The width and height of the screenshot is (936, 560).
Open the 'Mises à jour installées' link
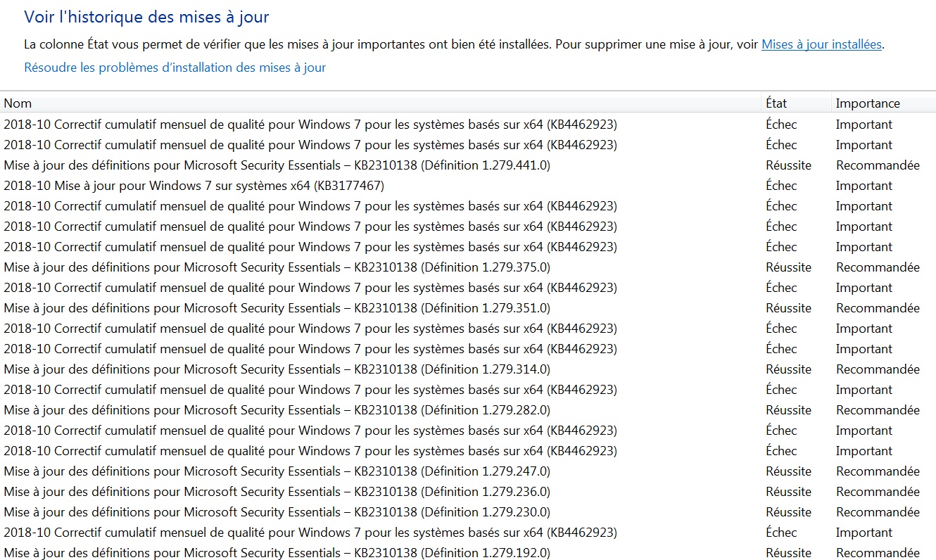[821, 44]
